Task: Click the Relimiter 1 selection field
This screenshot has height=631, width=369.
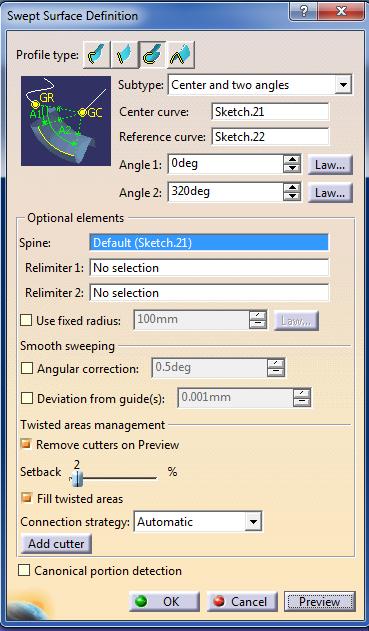Action: pos(209,268)
